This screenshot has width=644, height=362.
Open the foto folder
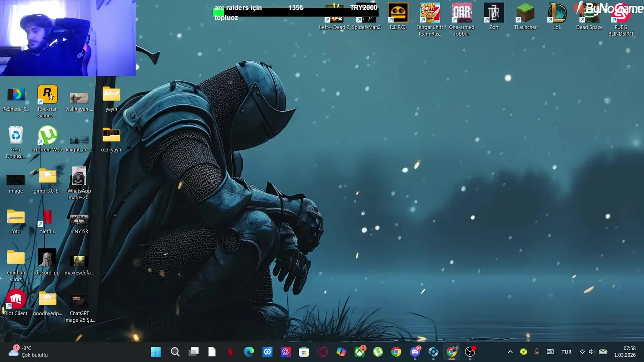(16, 222)
